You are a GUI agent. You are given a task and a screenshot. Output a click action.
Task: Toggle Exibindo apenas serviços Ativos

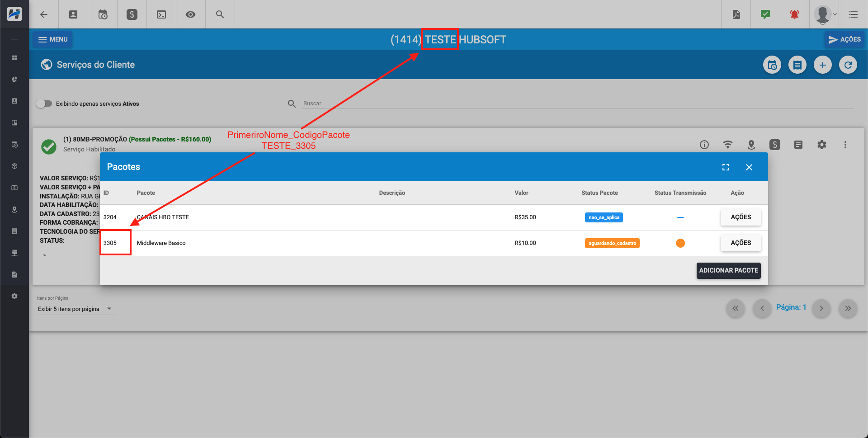[x=44, y=104]
